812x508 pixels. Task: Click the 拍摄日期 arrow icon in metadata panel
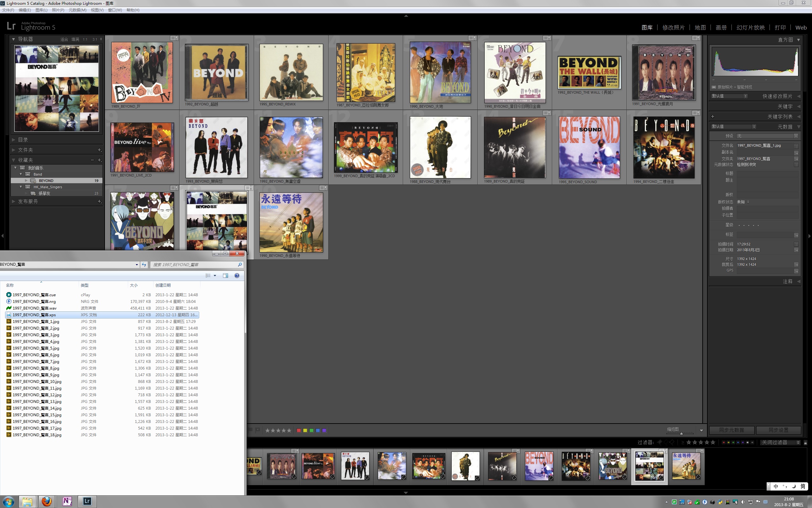point(796,250)
